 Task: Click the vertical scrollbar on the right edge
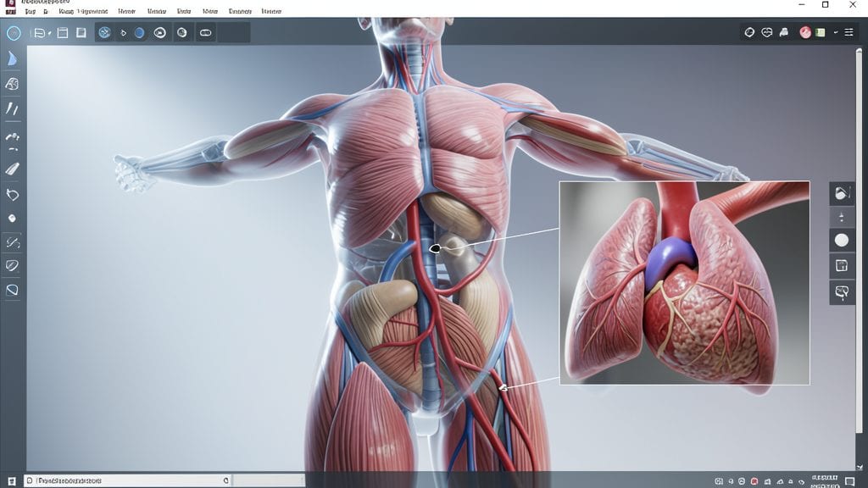point(860,241)
